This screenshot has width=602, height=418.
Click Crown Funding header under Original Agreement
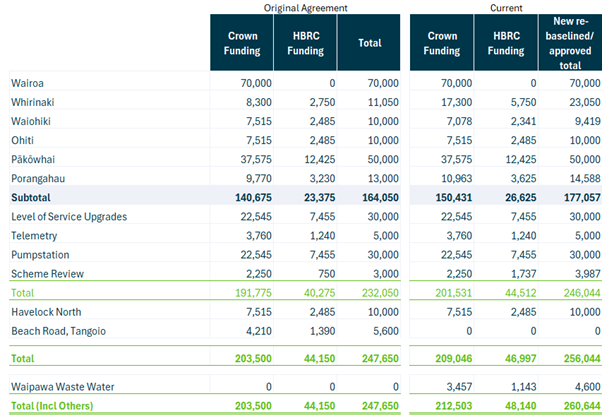(x=241, y=42)
